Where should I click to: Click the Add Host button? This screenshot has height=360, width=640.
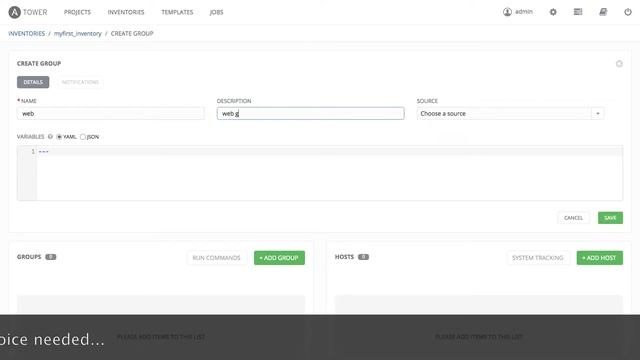tap(600, 258)
